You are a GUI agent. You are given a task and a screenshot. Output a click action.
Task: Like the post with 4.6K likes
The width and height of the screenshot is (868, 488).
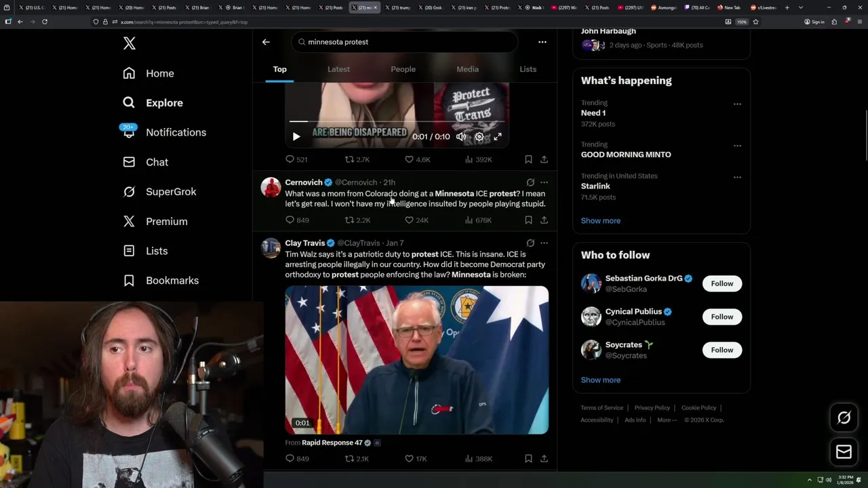(417, 159)
